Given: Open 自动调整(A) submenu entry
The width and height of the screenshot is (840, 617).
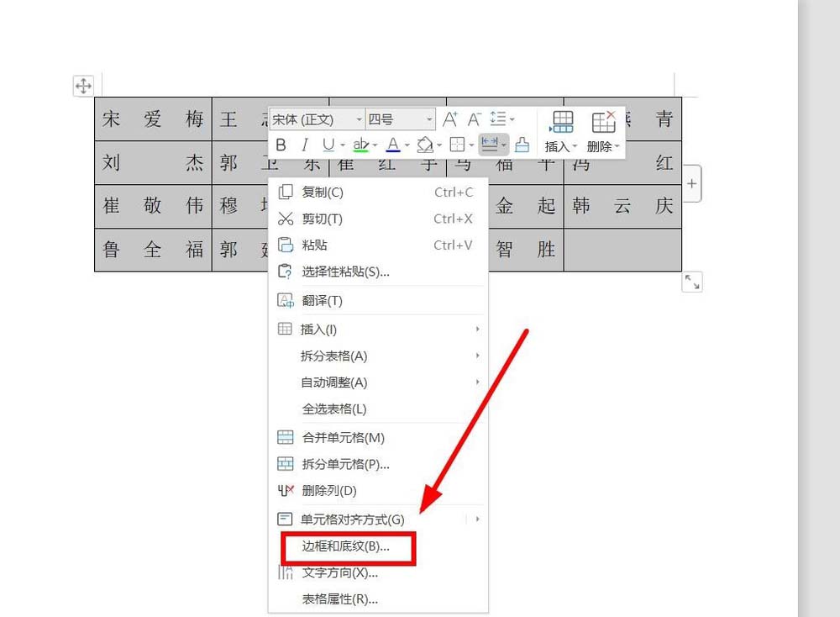Looking at the screenshot, I should point(378,382).
